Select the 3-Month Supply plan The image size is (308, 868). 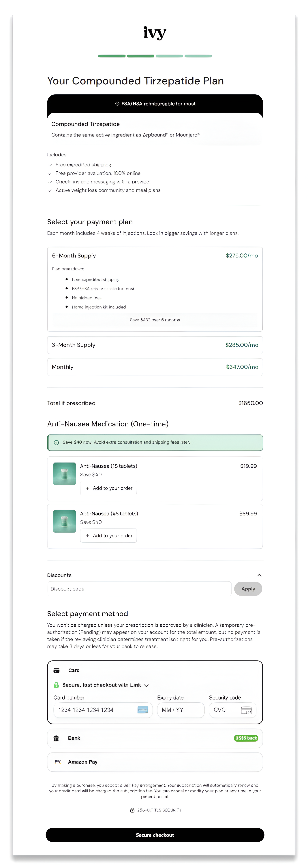point(155,345)
